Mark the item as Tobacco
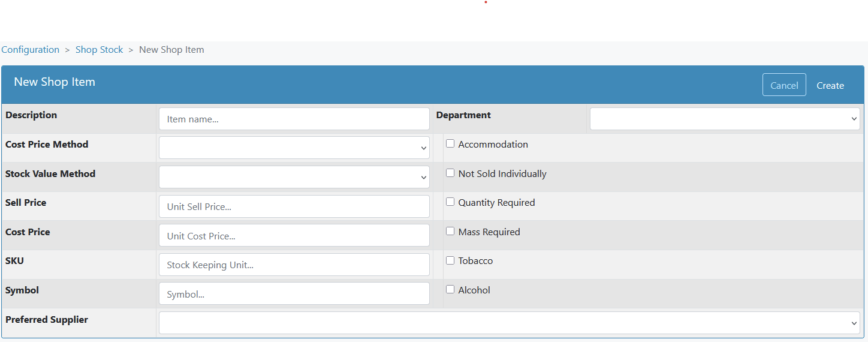Image resolution: width=868 pixels, height=342 pixels. point(450,260)
